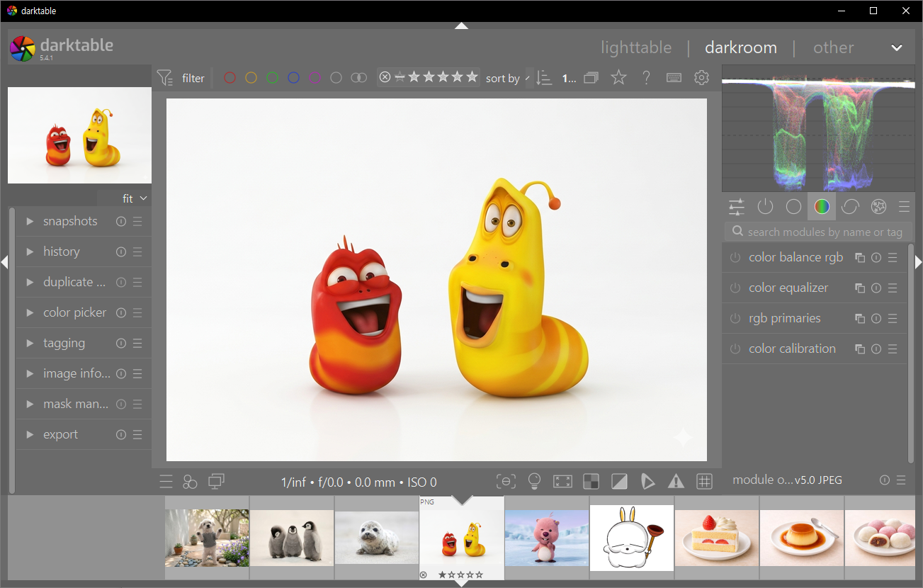Screen dimensions: 923x588
Task: Toggle the gray unlabeled filter circle
Action: tap(336, 78)
